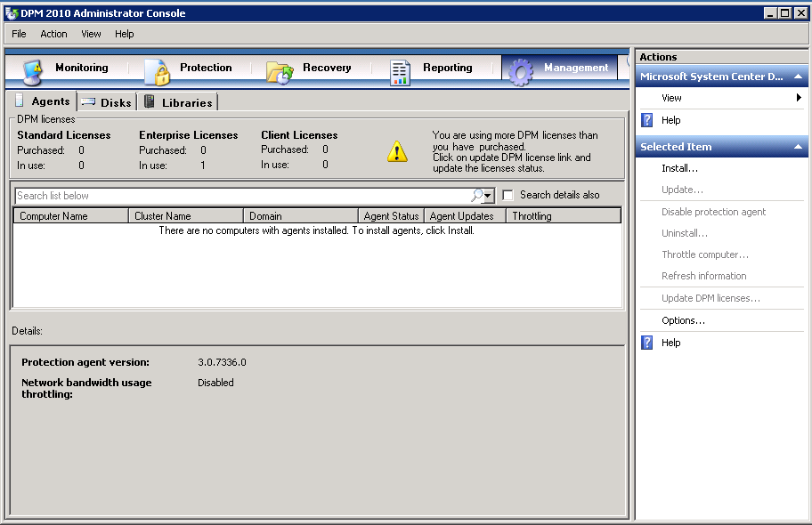Click the Recovery folder icon
Image resolution: width=812 pixels, height=525 pixels.
[280, 72]
